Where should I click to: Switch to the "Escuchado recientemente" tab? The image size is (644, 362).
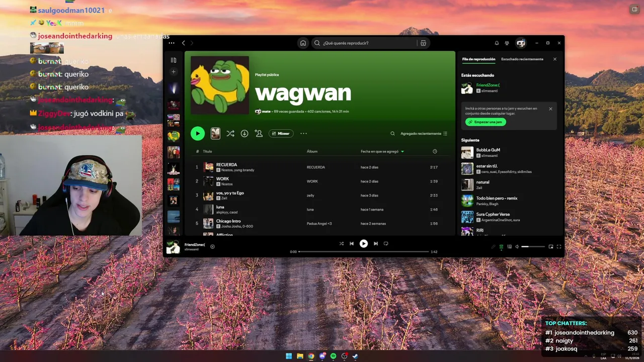point(522,59)
